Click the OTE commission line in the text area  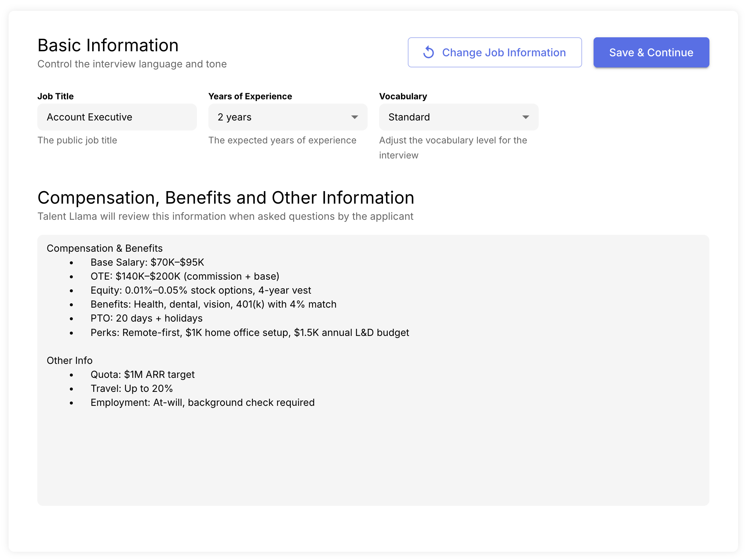click(185, 276)
